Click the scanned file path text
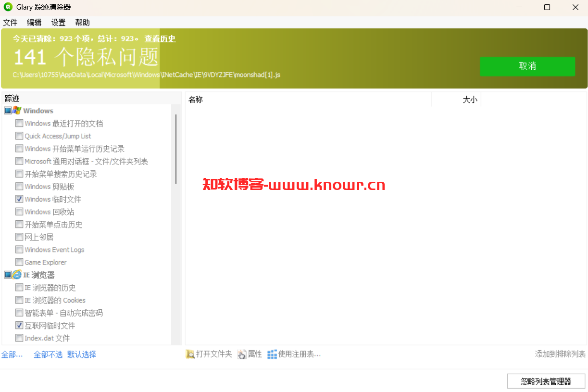Viewport: 588px width, 392px height. click(x=147, y=75)
